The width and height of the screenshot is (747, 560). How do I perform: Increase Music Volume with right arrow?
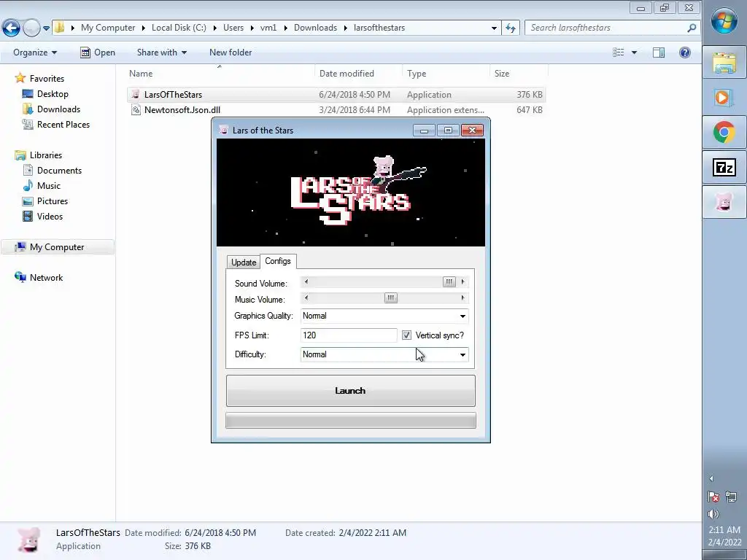click(462, 298)
